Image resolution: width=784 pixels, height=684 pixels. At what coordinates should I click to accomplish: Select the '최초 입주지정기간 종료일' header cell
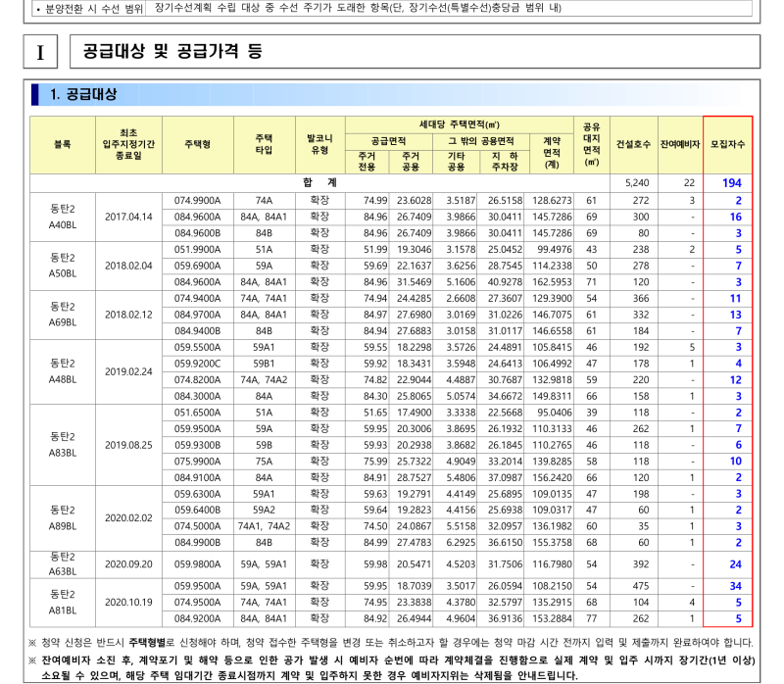click(x=128, y=144)
